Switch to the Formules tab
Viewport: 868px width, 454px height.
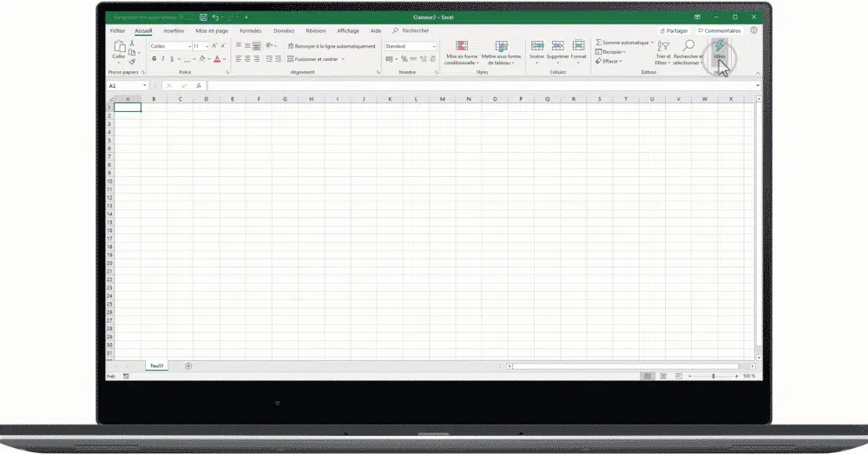[250, 31]
